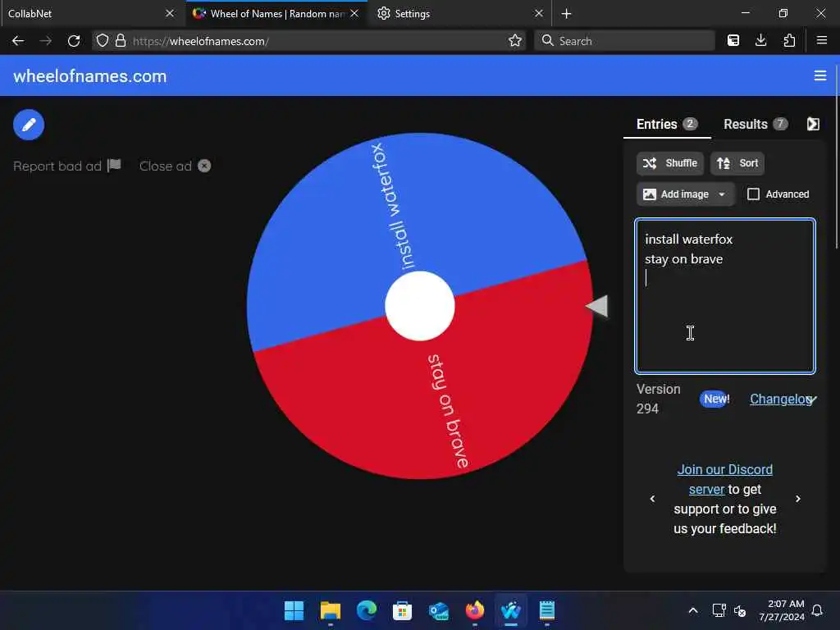Open File Explorer from taskbar
The image size is (840, 630).
click(330, 610)
